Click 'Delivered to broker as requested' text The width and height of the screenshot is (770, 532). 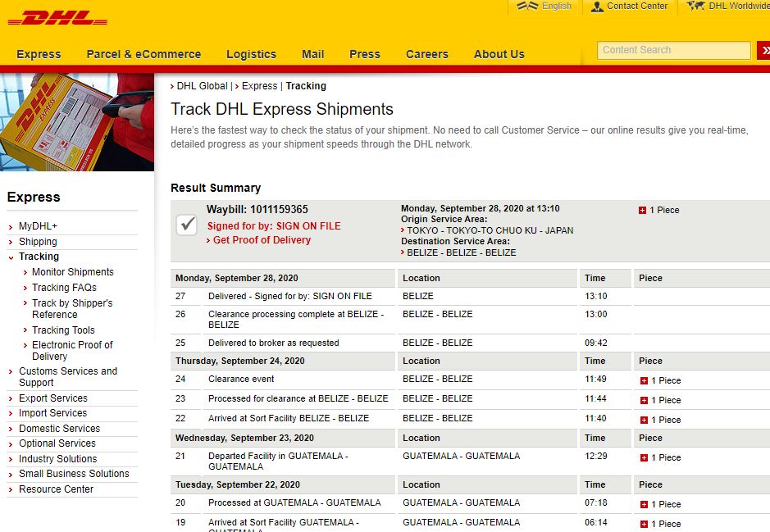click(x=274, y=343)
